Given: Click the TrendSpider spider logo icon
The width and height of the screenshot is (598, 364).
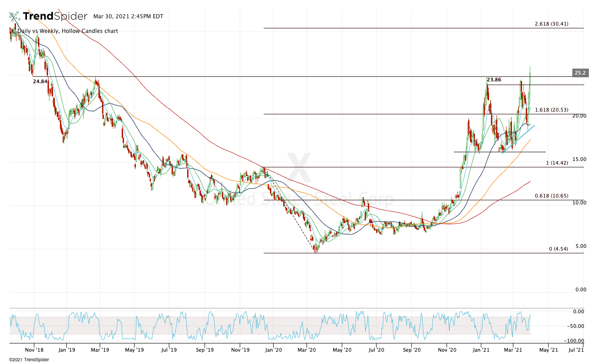Looking at the screenshot, I should [x=14, y=17].
